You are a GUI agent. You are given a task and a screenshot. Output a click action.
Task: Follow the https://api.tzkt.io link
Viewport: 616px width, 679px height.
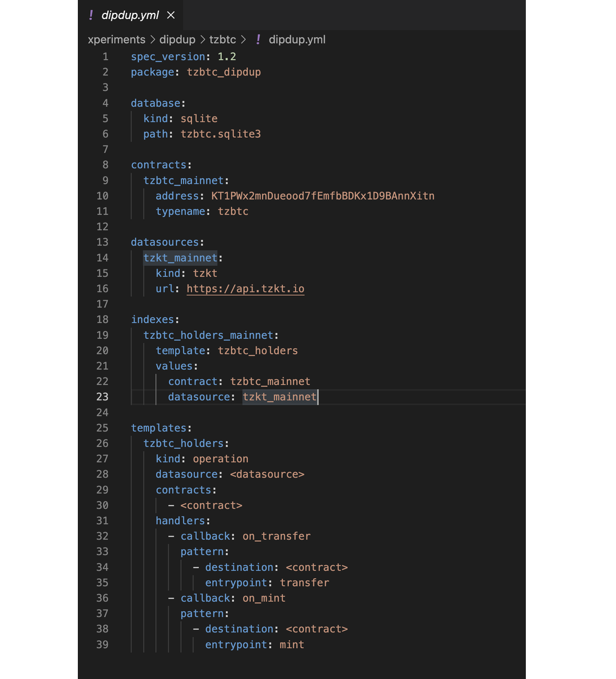pos(245,289)
